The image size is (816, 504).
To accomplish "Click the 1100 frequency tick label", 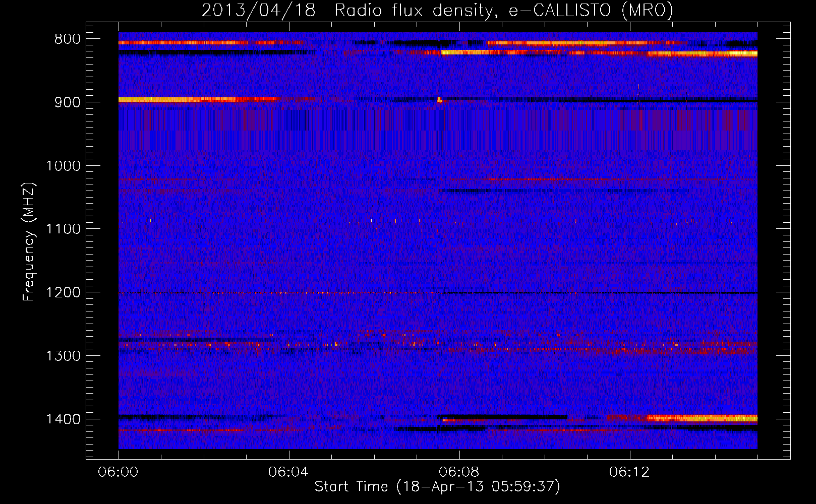I will 63,229.
